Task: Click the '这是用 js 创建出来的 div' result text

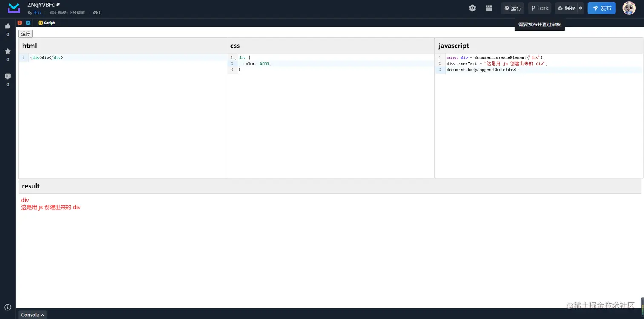Action: pos(51,208)
